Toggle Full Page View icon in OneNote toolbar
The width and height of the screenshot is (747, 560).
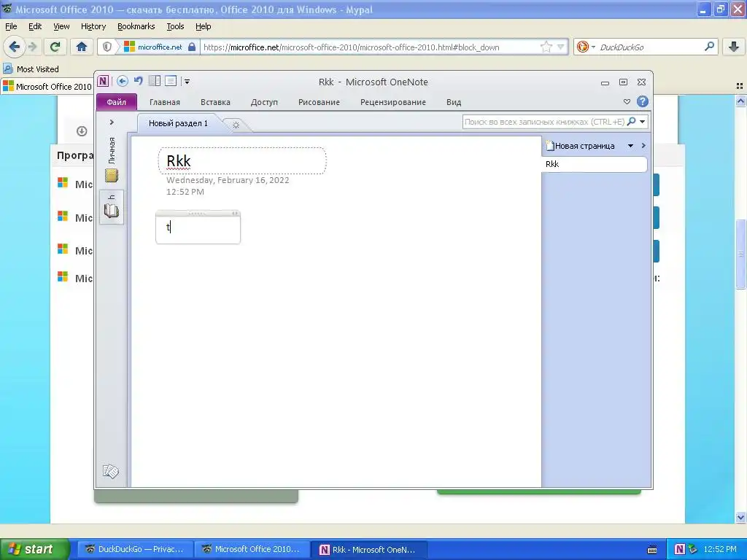(171, 81)
